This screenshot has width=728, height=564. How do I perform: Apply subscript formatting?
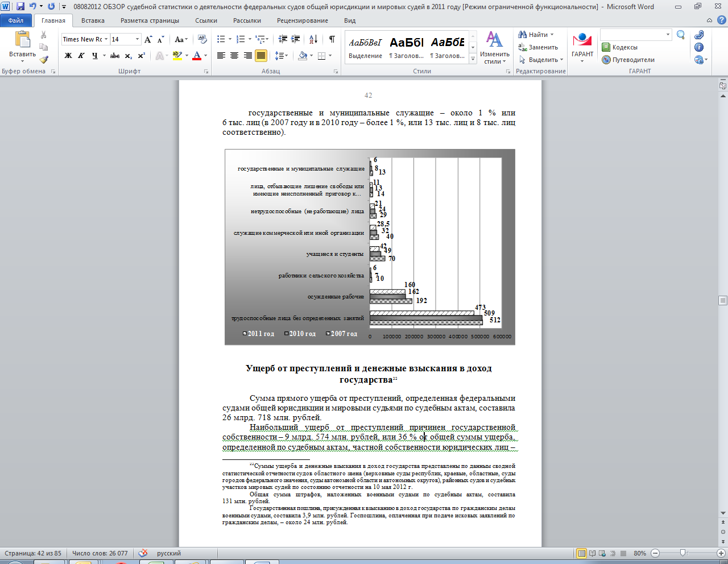(129, 56)
